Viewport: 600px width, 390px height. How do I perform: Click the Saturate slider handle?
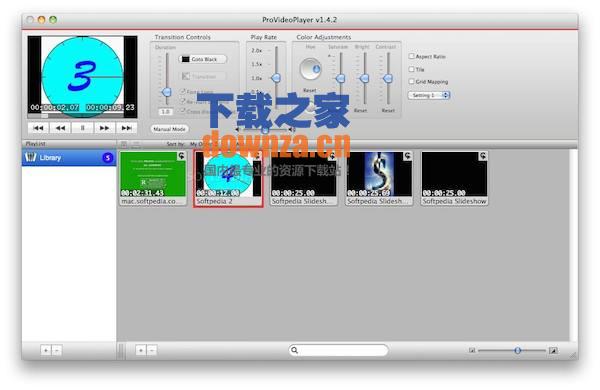point(340,79)
